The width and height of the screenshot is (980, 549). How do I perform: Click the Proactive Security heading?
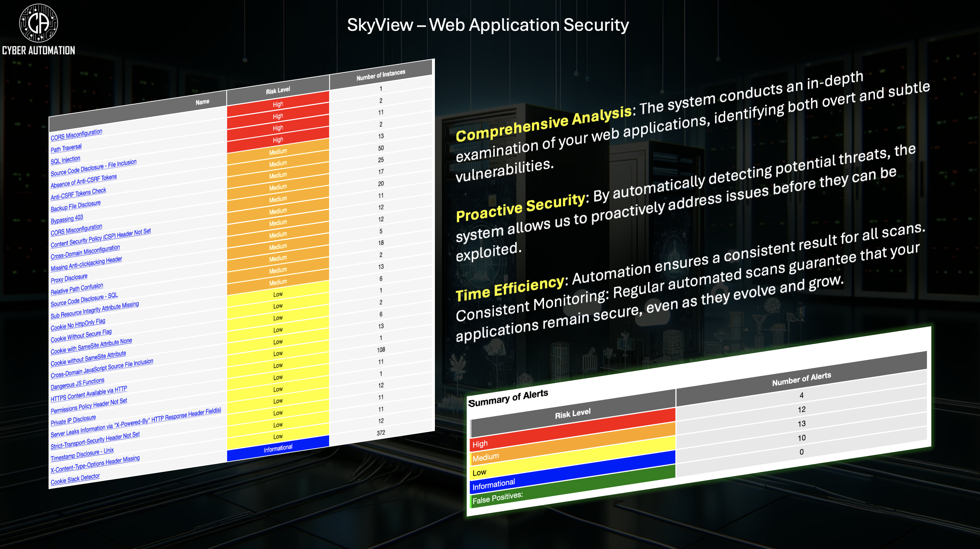520,207
